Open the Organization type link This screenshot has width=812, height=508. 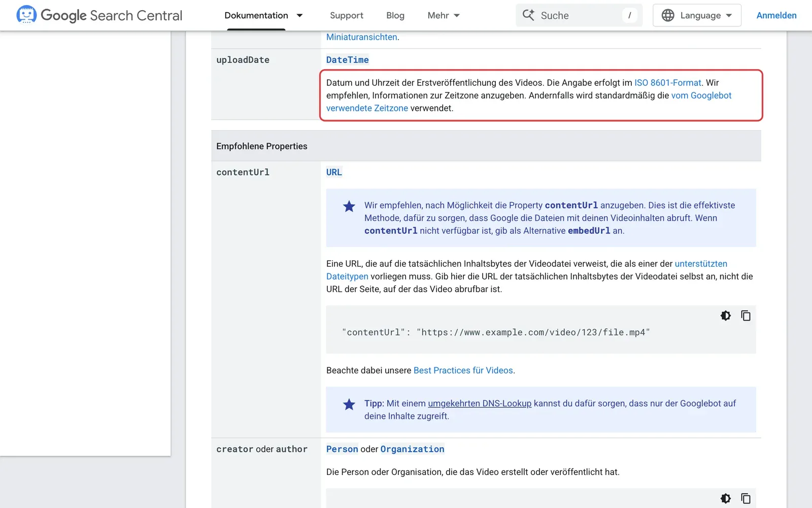click(412, 449)
